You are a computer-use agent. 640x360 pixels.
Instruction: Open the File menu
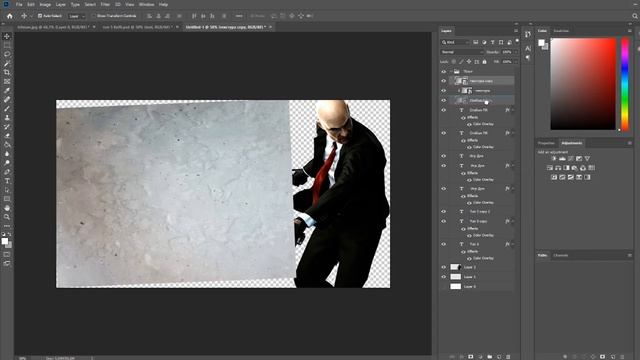pyautogui.click(x=19, y=4)
